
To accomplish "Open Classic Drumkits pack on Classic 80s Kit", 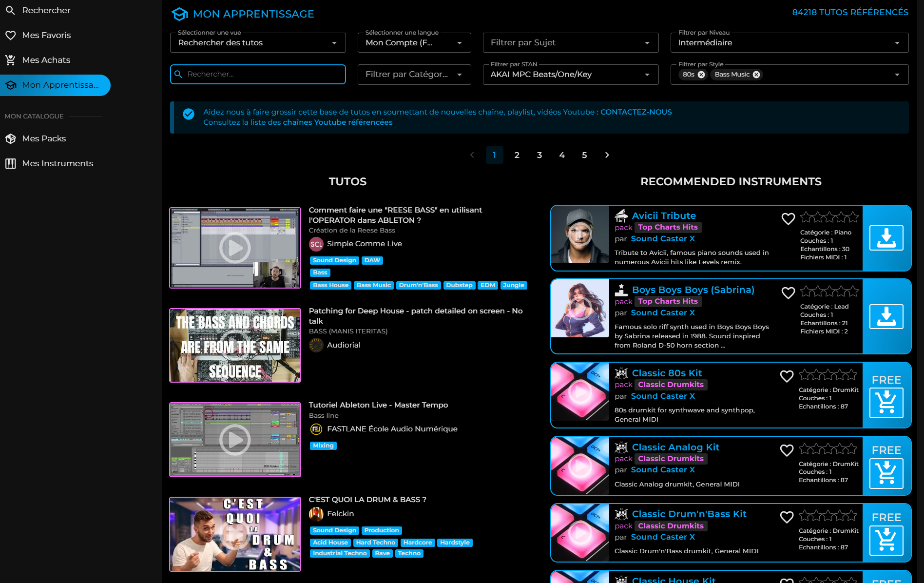I will point(671,385).
